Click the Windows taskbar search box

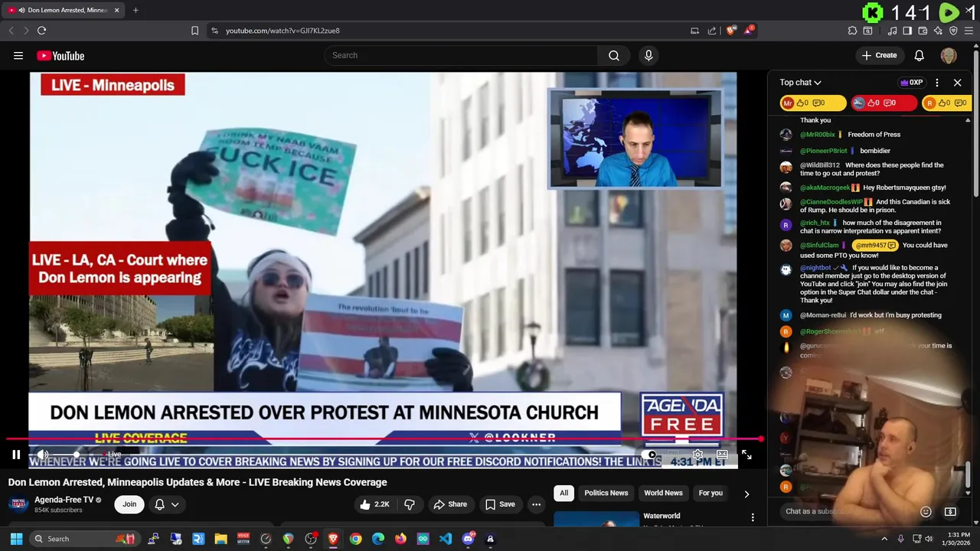tap(84, 539)
